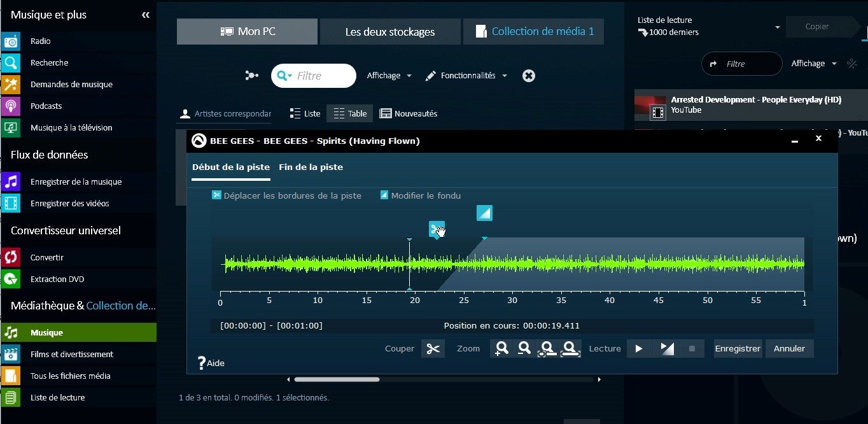Open the Liste de lecture playlist dropdown

click(x=777, y=26)
